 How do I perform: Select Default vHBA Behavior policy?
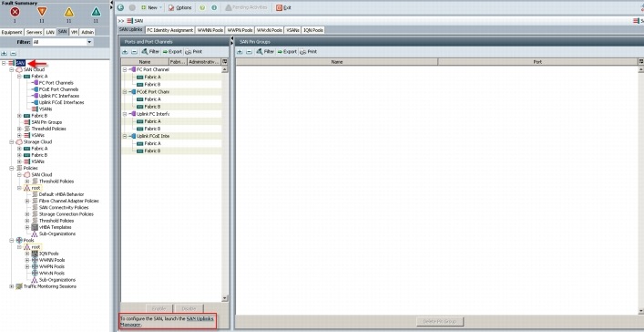click(62, 194)
